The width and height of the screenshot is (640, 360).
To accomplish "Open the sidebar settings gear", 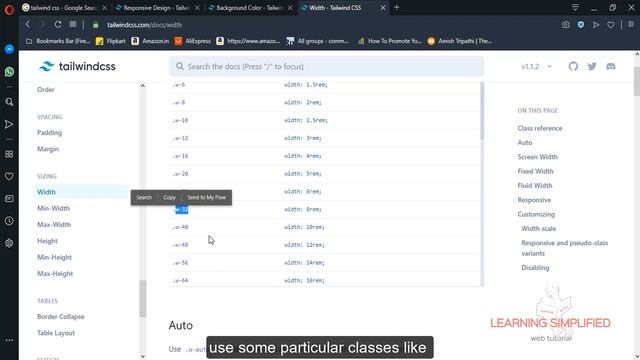I will (x=9, y=243).
